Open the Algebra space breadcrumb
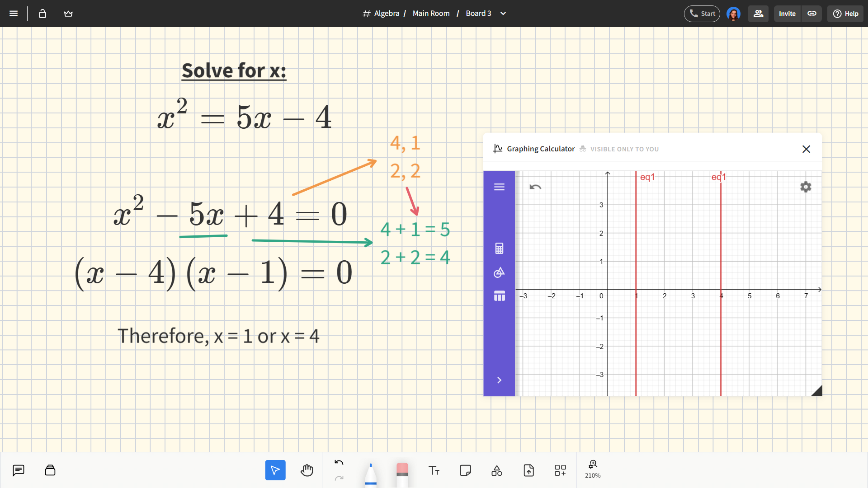 click(x=381, y=14)
